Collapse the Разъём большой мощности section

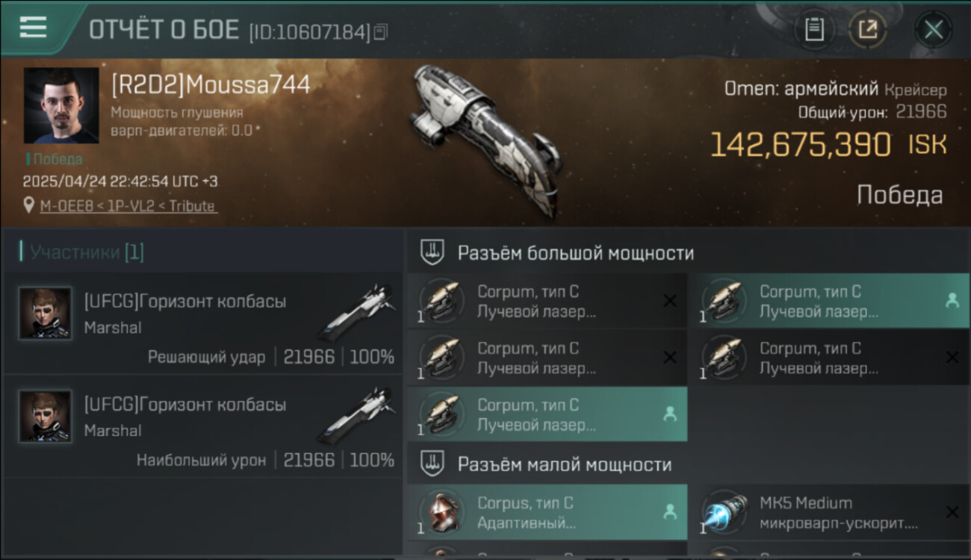pyautogui.click(x=688, y=252)
